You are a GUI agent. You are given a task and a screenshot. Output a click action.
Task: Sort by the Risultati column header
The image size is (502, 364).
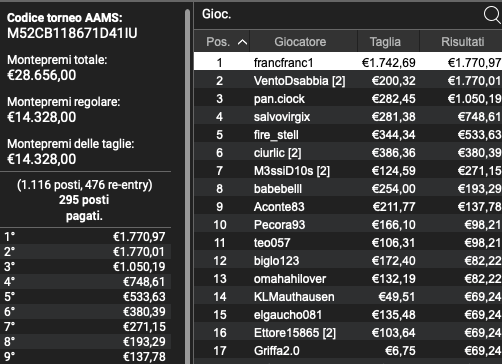pos(461,42)
